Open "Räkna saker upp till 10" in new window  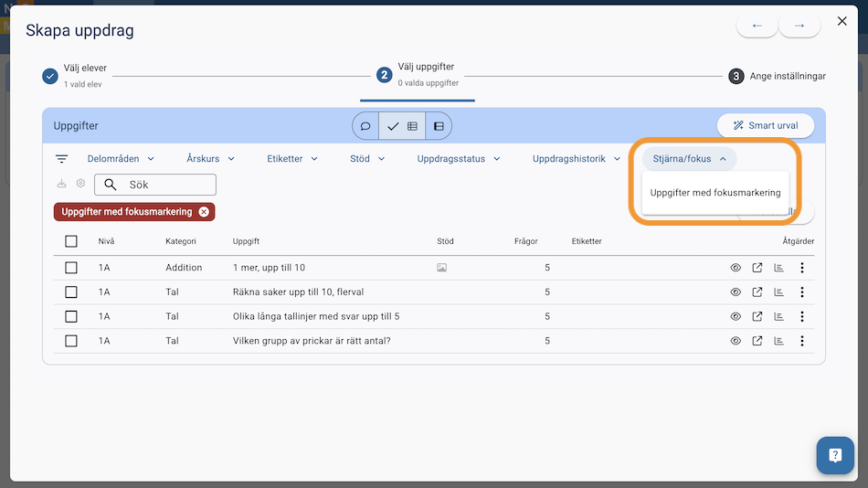click(x=757, y=292)
